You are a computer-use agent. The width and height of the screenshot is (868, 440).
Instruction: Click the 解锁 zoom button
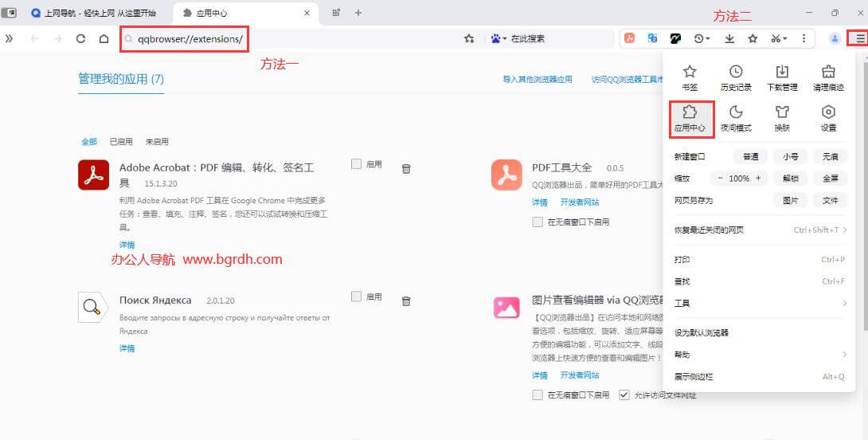pyautogui.click(x=791, y=179)
